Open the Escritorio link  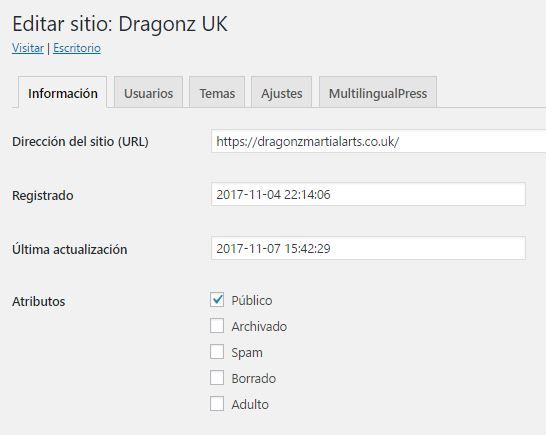77,48
